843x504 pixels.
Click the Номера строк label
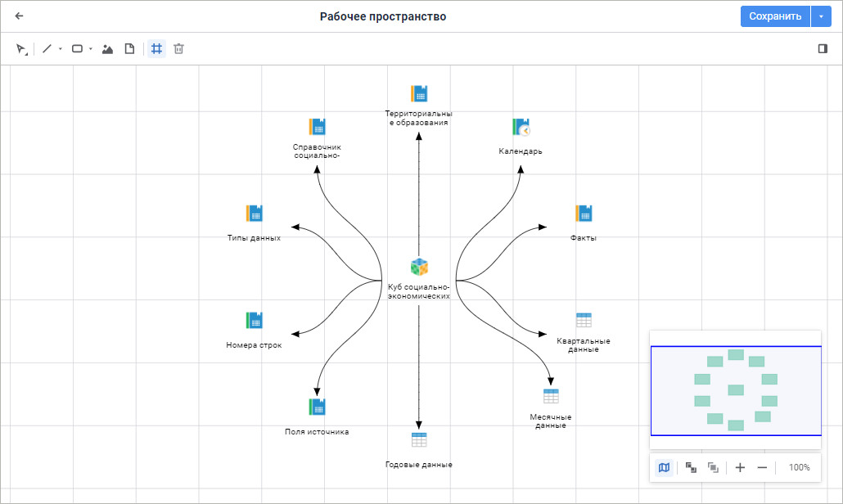point(254,345)
